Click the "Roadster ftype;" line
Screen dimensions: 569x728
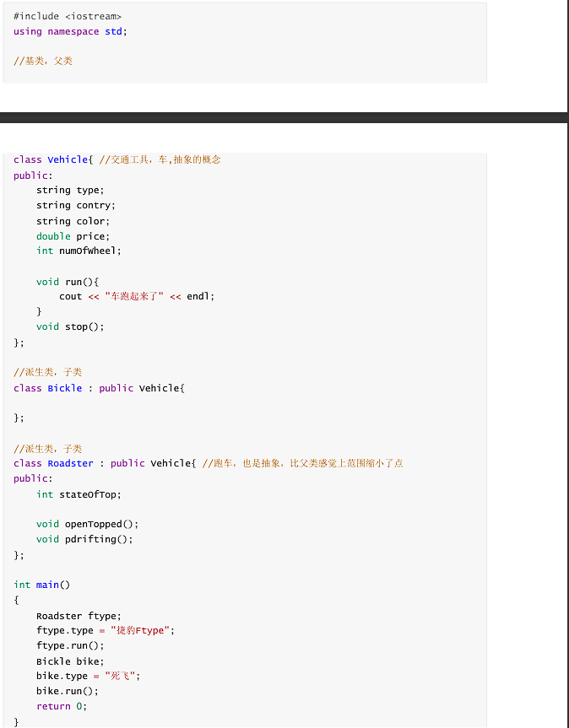click(79, 616)
